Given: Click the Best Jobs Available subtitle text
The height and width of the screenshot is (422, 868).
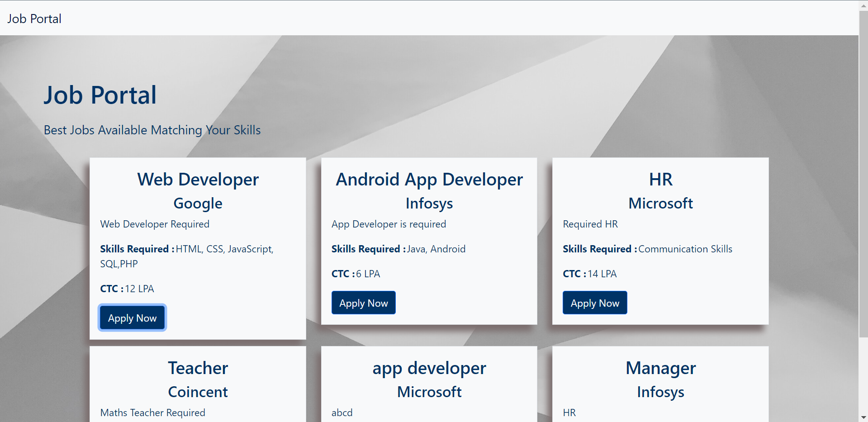Looking at the screenshot, I should point(152,130).
